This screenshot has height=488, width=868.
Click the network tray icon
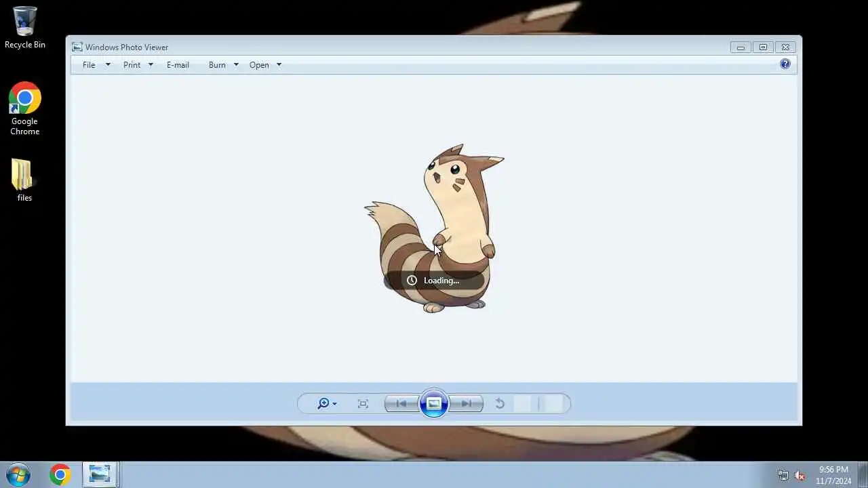click(783, 476)
